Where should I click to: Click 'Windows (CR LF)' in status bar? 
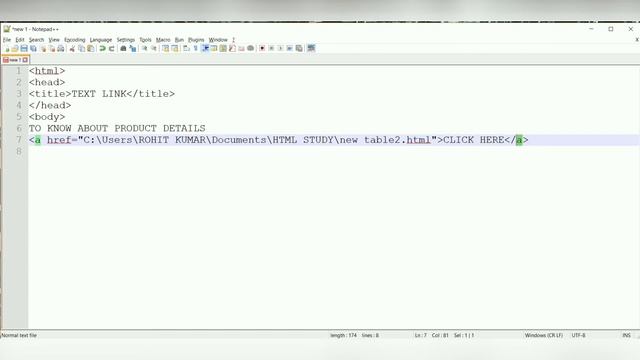click(x=544, y=335)
